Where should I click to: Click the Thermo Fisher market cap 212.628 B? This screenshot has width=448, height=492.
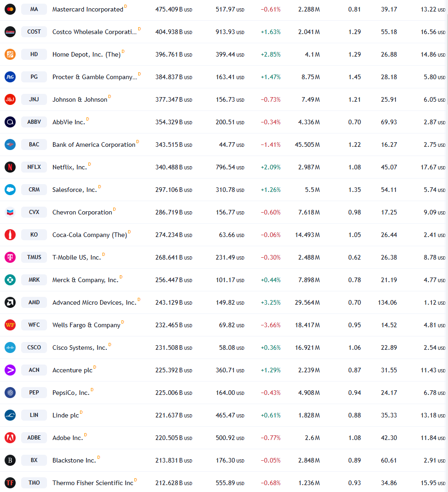pyautogui.click(x=174, y=483)
